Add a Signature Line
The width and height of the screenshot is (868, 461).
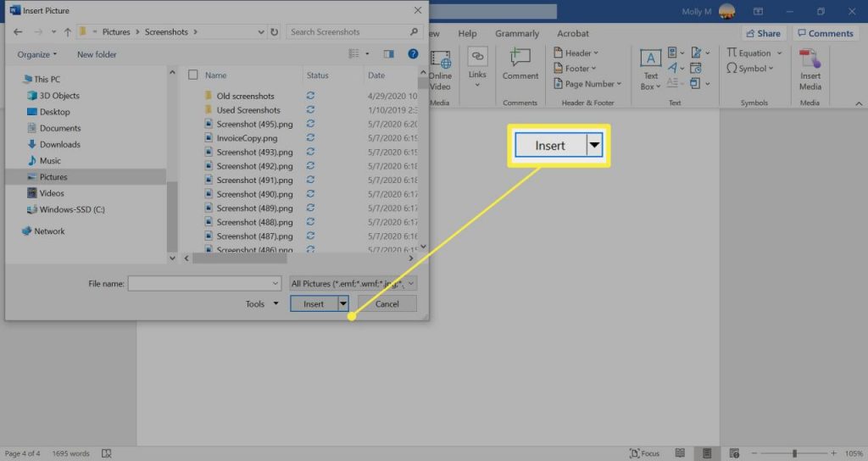(x=696, y=53)
